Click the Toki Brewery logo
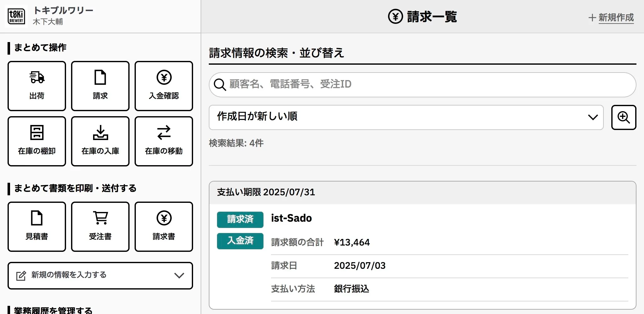 click(16, 16)
